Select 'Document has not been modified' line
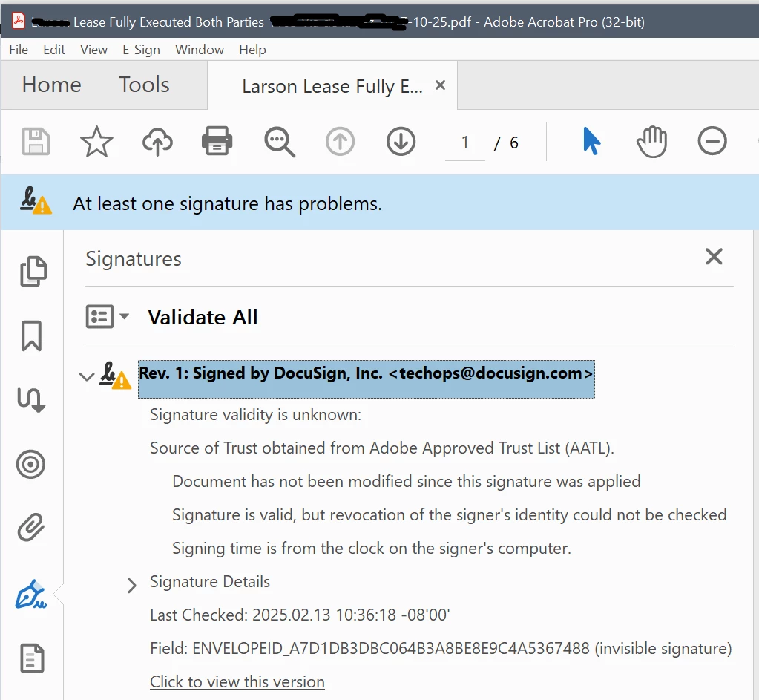This screenshot has width=759, height=700. [x=406, y=482]
